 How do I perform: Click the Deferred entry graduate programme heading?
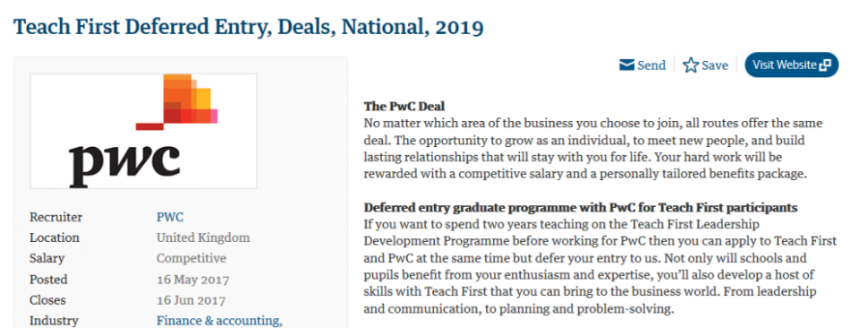(x=581, y=208)
